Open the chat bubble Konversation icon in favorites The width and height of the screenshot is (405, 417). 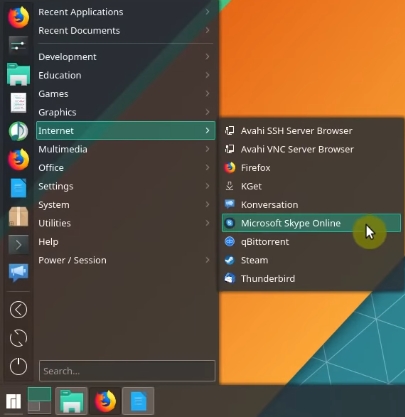click(x=18, y=273)
